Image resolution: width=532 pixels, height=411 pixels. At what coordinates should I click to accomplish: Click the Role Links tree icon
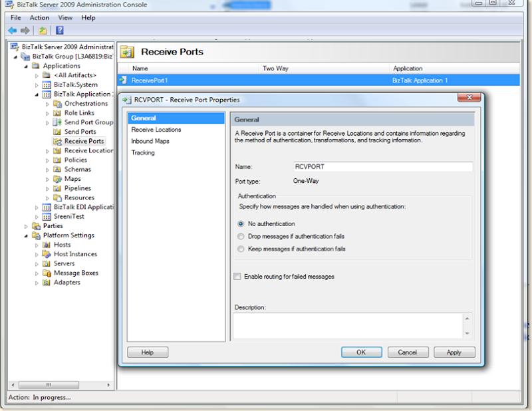[x=57, y=113]
